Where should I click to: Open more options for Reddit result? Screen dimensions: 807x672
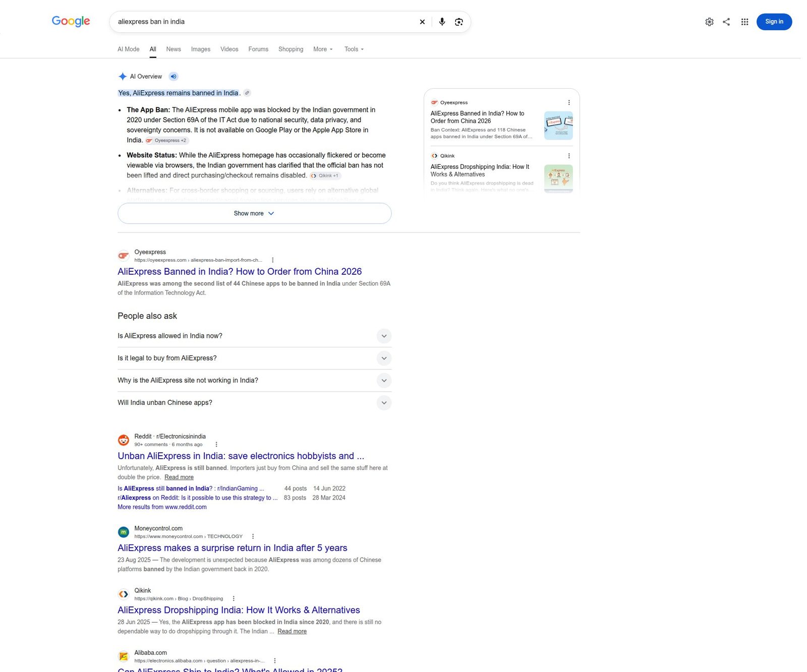(x=216, y=445)
